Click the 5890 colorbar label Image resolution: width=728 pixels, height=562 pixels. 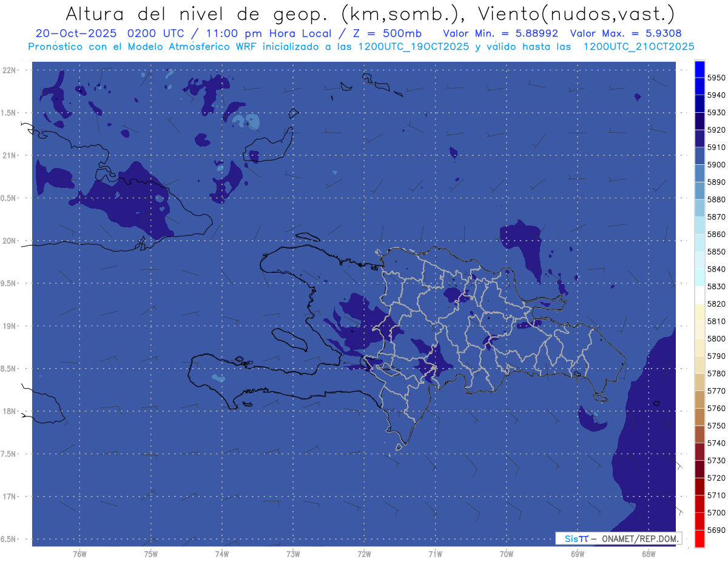click(x=716, y=182)
